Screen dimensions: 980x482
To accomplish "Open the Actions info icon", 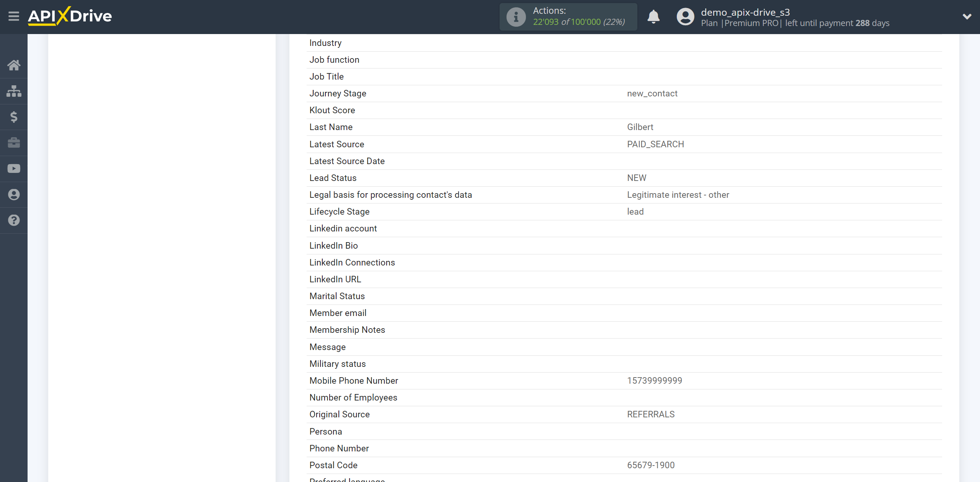I will [516, 17].
